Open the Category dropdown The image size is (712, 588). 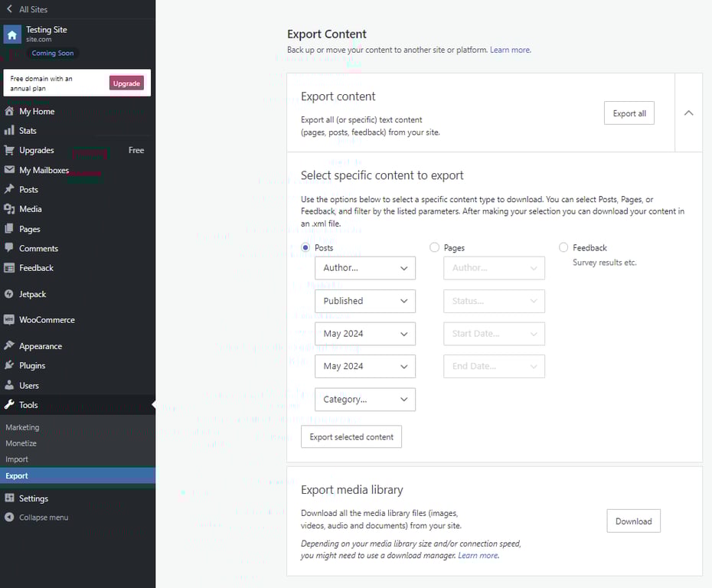tap(365, 399)
